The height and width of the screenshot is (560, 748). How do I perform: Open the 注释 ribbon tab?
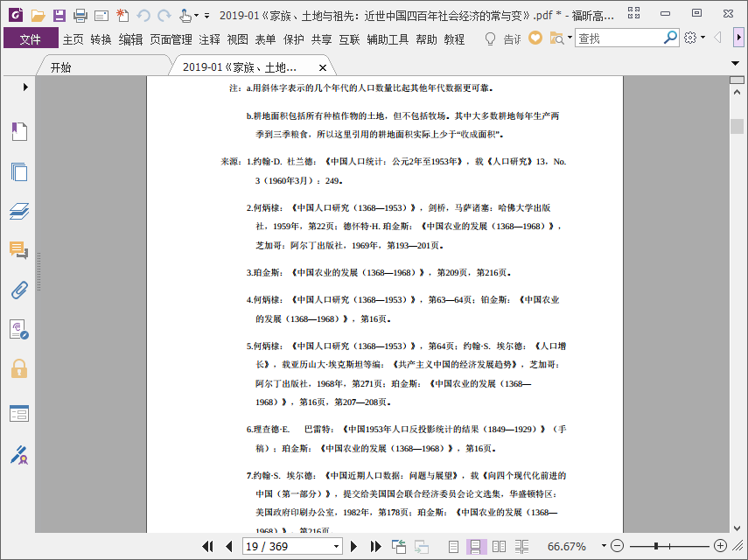[x=209, y=39]
